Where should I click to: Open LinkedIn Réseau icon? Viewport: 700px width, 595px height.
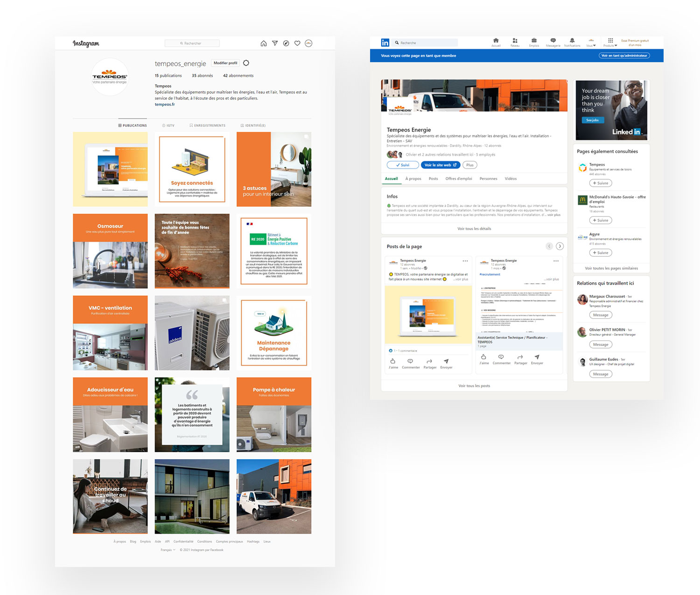(515, 42)
